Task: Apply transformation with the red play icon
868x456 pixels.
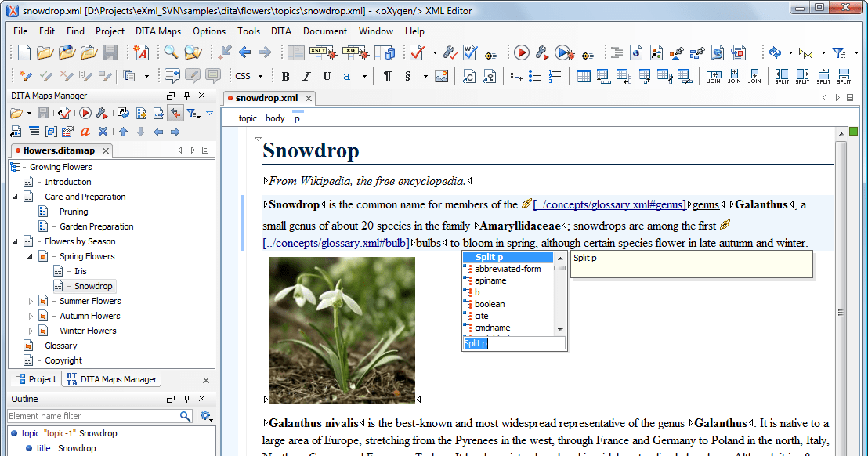Action: click(x=521, y=52)
